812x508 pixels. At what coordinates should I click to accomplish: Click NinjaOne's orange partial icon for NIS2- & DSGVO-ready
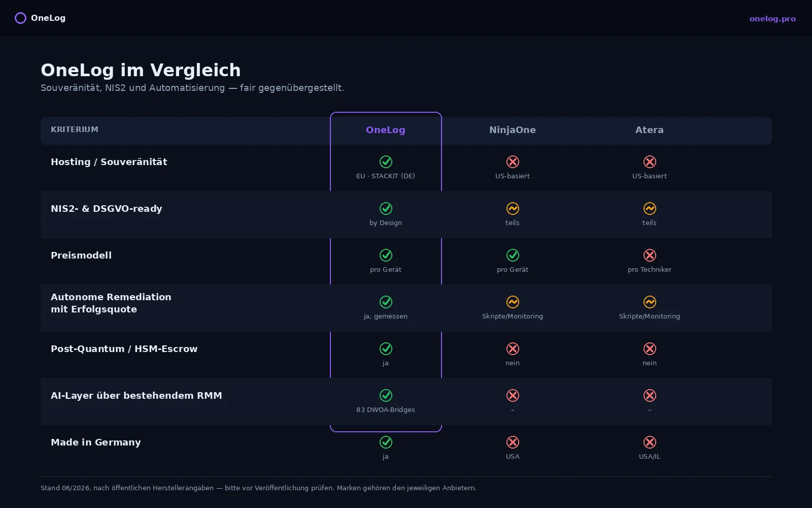point(513,208)
